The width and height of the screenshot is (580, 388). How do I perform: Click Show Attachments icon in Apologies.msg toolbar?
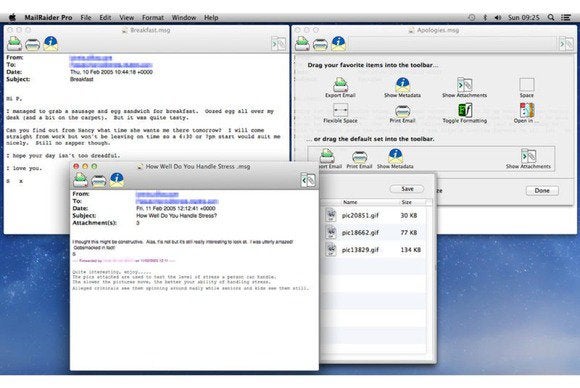pyautogui.click(x=566, y=44)
